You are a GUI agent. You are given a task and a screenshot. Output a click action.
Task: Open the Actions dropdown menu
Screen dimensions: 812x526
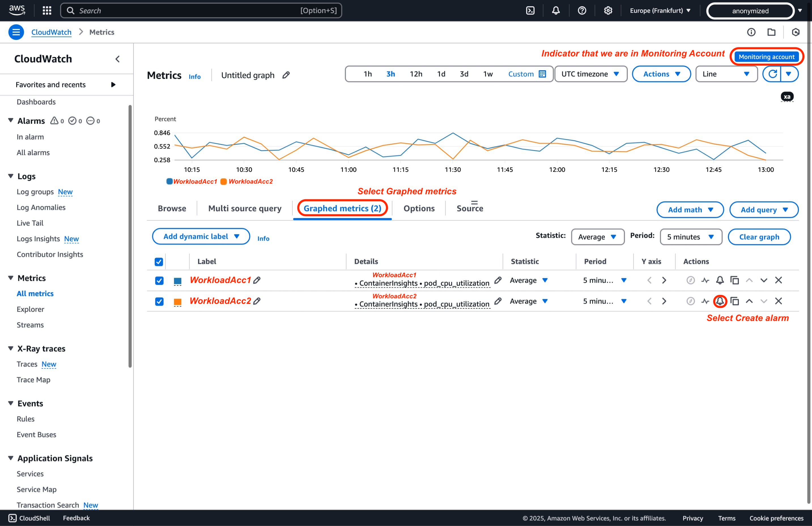click(x=661, y=74)
